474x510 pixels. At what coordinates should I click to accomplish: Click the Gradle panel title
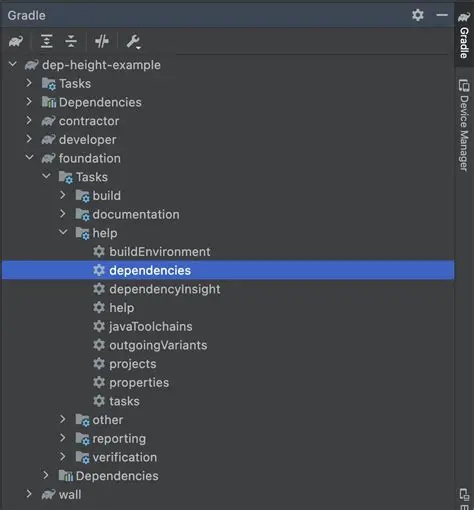tap(26, 15)
